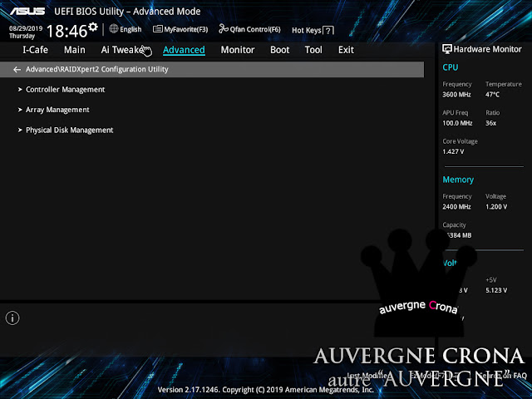This screenshot has height=399, width=532.
Task: Switch to the Ai Tweaker tab
Action: [x=124, y=50]
